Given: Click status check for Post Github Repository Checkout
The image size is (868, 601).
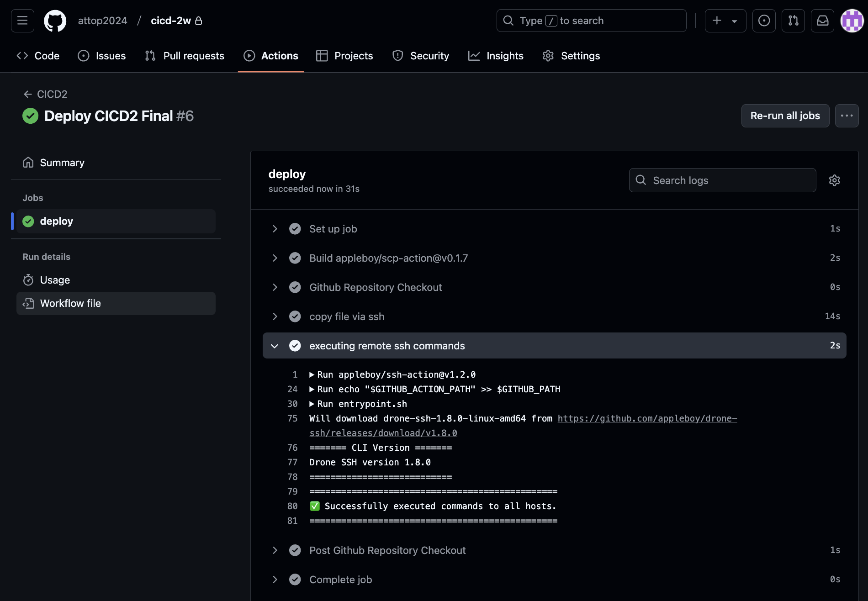Looking at the screenshot, I should tap(295, 550).
